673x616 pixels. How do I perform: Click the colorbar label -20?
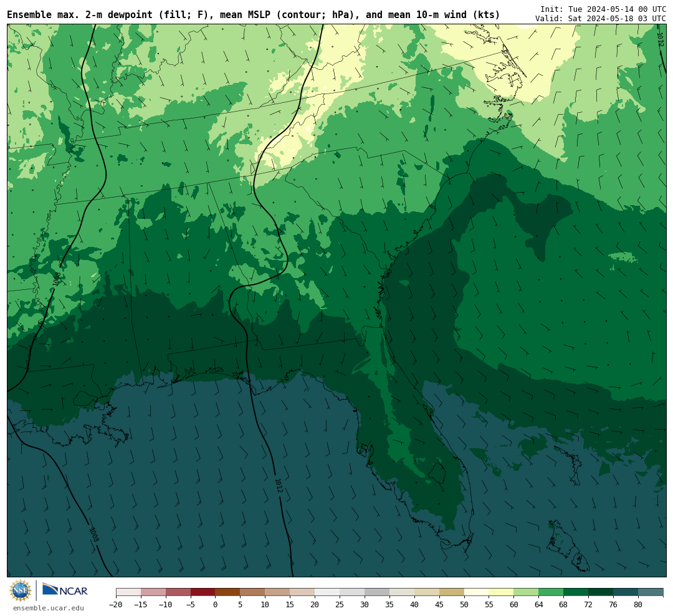[x=116, y=605]
